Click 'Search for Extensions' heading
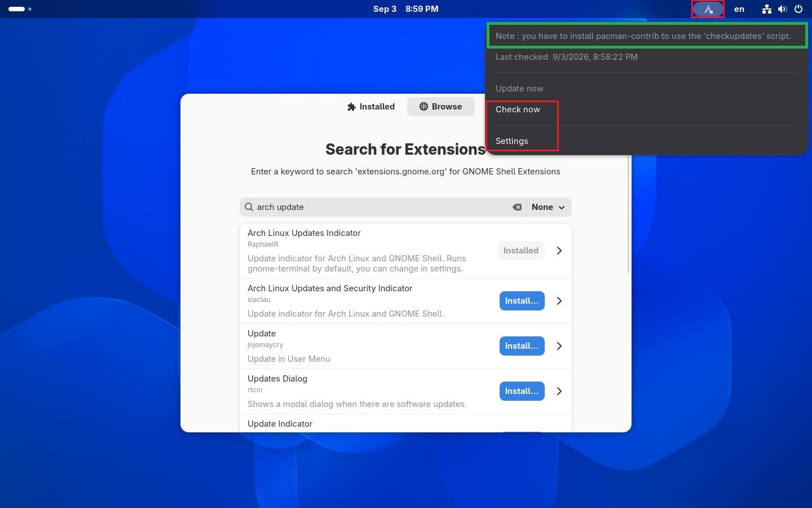This screenshot has height=508, width=812. [x=405, y=149]
